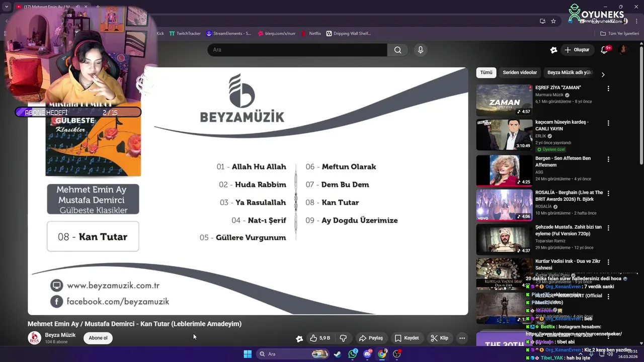Viewport: 644px width, 362px height.
Task: Open options menu for Şehzade Mustafa video
Action: (608, 228)
